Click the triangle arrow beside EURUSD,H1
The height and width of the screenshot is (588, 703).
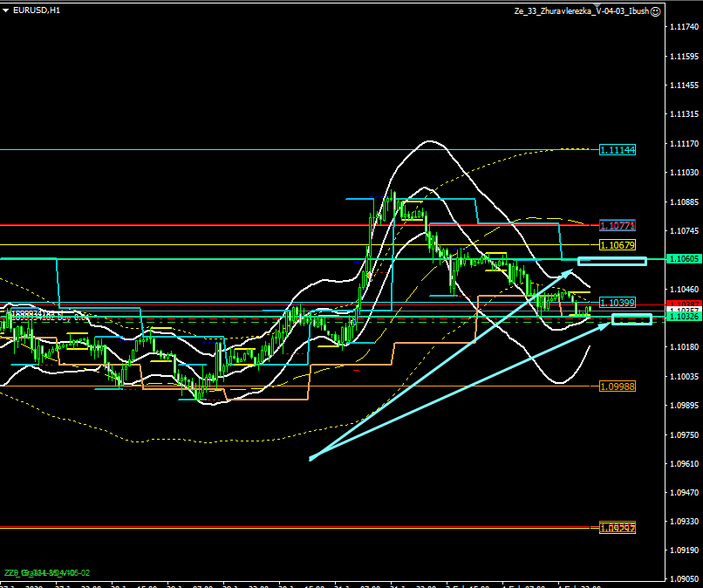pyautogui.click(x=6, y=10)
